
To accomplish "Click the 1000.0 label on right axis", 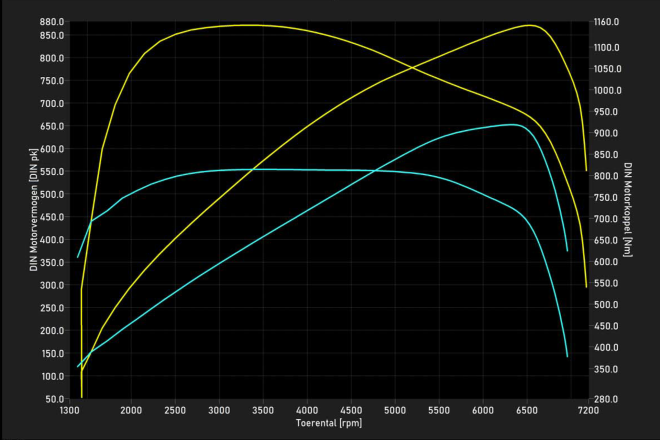I will 608,90.
